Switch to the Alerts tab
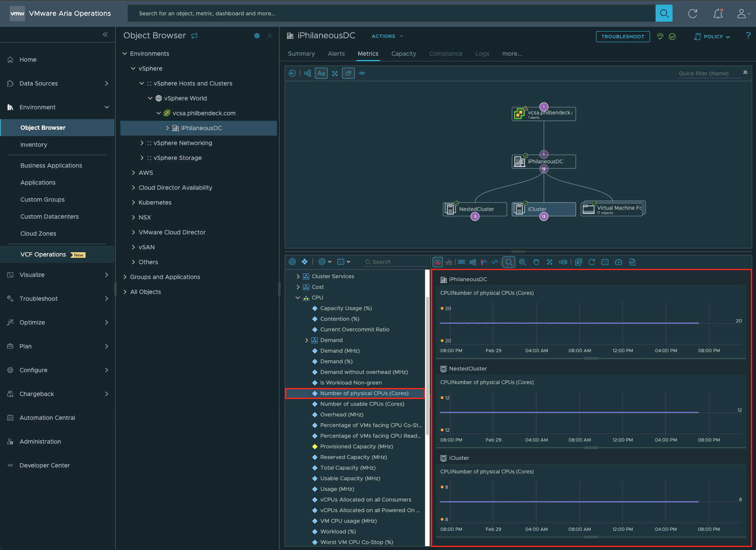 (336, 54)
